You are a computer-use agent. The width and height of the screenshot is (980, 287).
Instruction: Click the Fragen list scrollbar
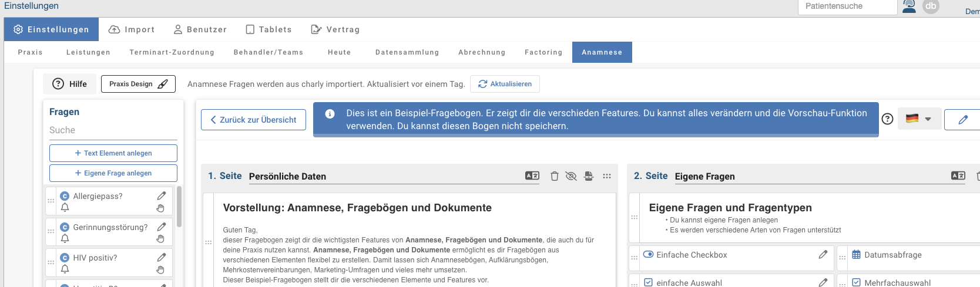179,206
